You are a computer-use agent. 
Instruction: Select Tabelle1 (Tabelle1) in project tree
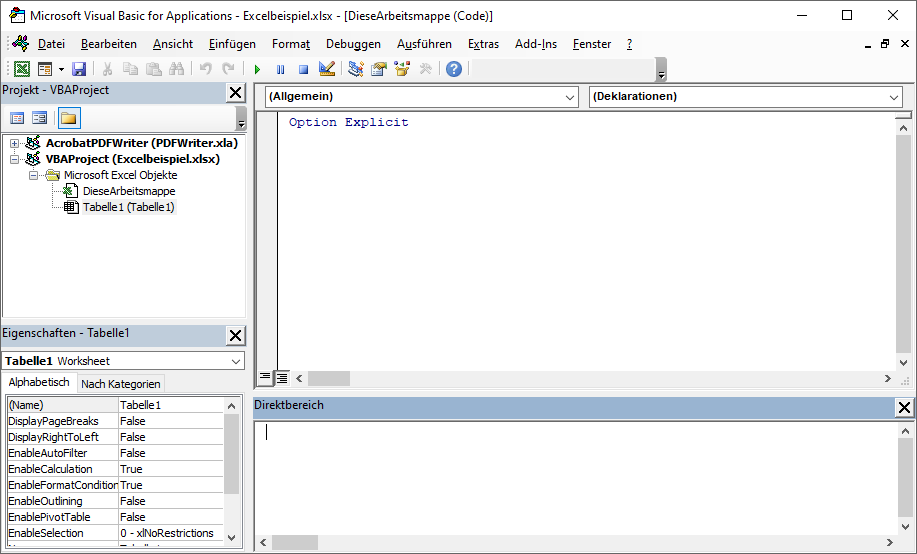(128, 207)
